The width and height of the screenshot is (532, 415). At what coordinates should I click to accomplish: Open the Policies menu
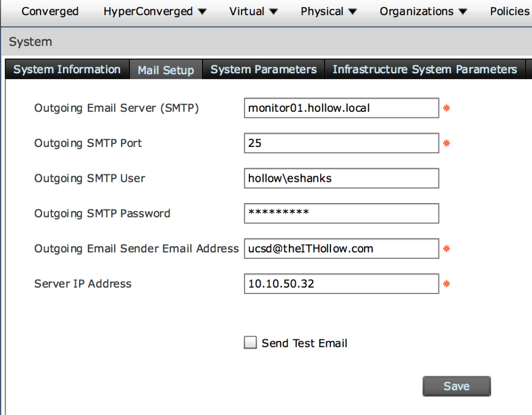tap(510, 11)
